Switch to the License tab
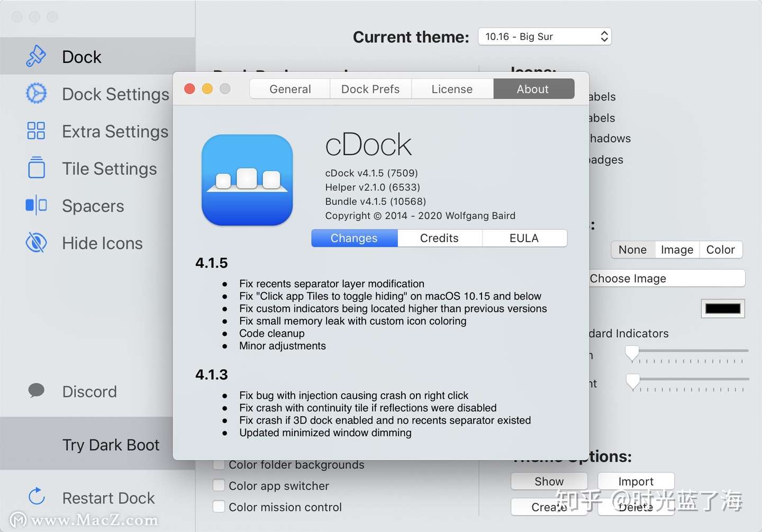 click(x=452, y=89)
